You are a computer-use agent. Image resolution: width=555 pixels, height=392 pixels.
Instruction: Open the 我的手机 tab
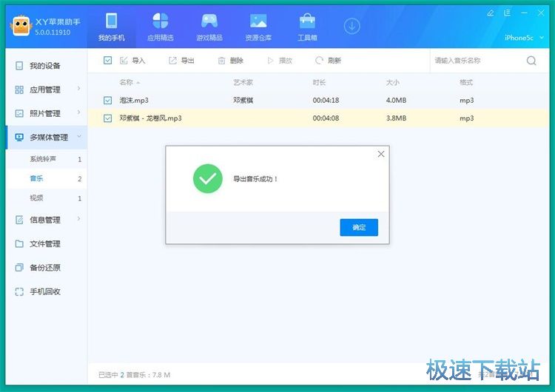pos(112,27)
